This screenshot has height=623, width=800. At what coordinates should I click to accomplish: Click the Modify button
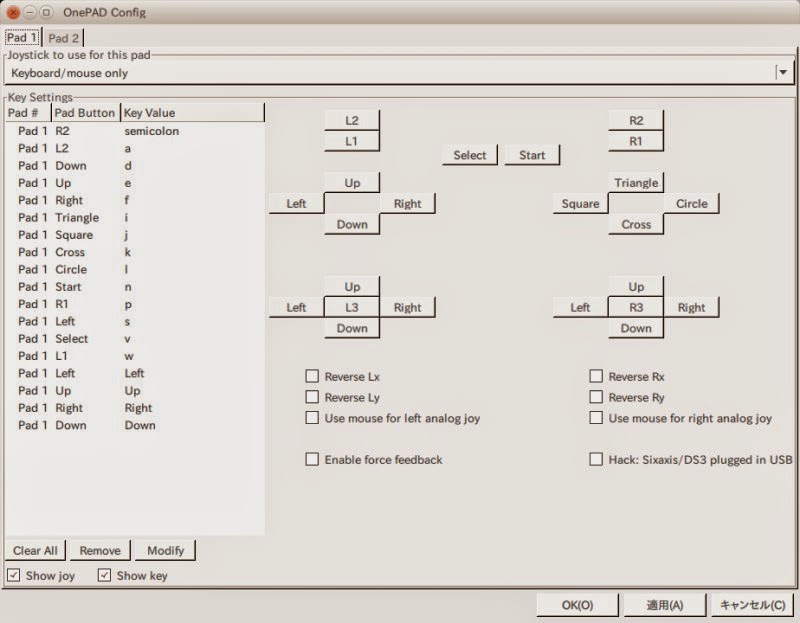tap(165, 551)
